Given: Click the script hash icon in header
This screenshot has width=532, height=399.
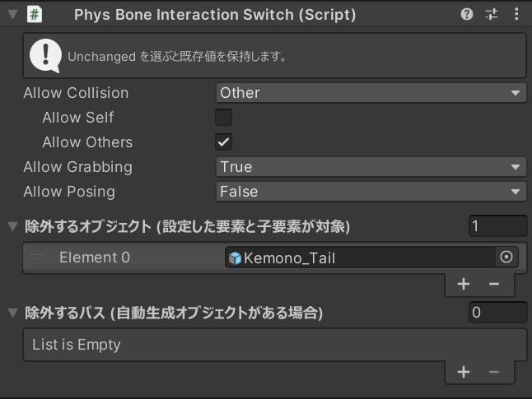Looking at the screenshot, I should pos(35,14).
